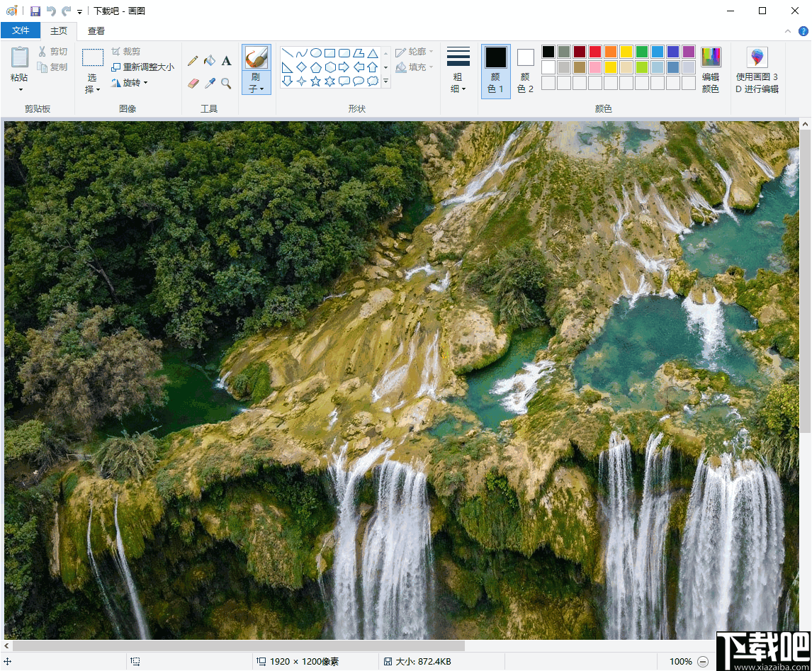Open Customize Quick Access Toolbar dropdown
The height and width of the screenshot is (671, 812).
point(80,11)
